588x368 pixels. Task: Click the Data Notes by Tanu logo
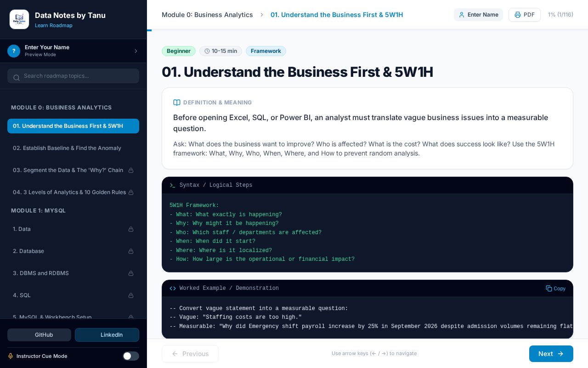(x=19, y=19)
